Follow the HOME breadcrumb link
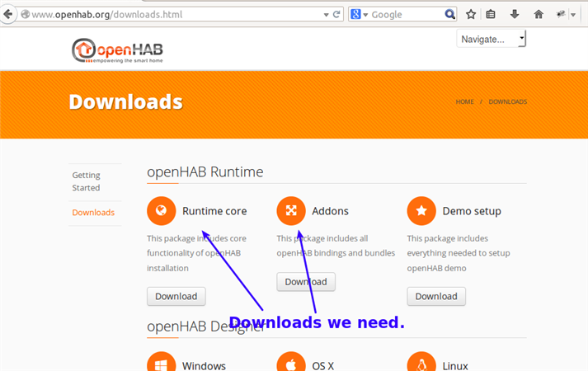 point(464,101)
